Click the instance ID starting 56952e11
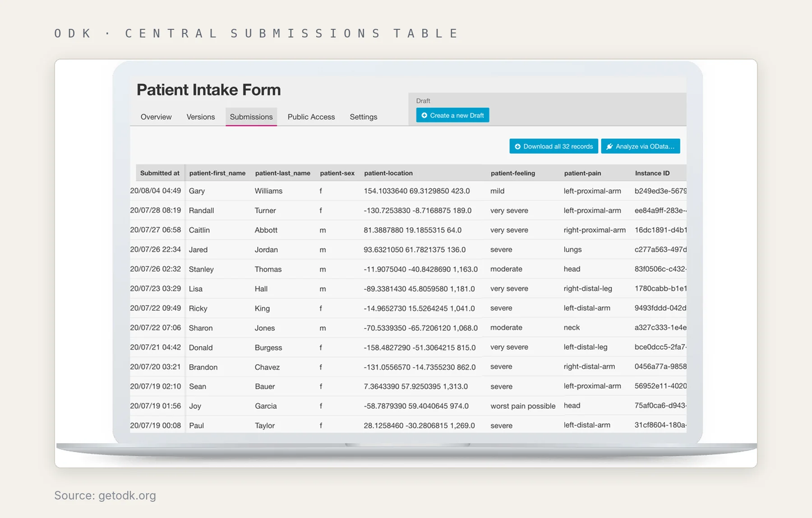812x518 pixels. pyautogui.click(x=660, y=386)
